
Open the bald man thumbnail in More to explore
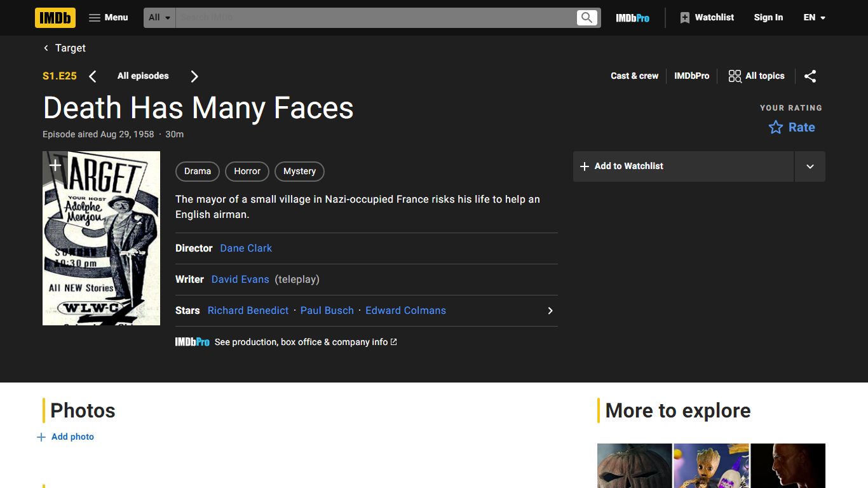point(788,466)
